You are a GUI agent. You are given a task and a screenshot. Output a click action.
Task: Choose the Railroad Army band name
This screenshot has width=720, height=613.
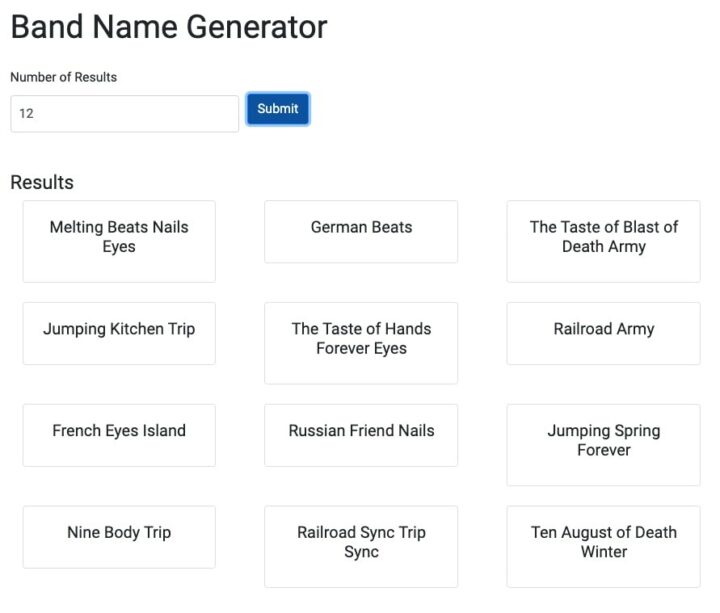click(603, 331)
